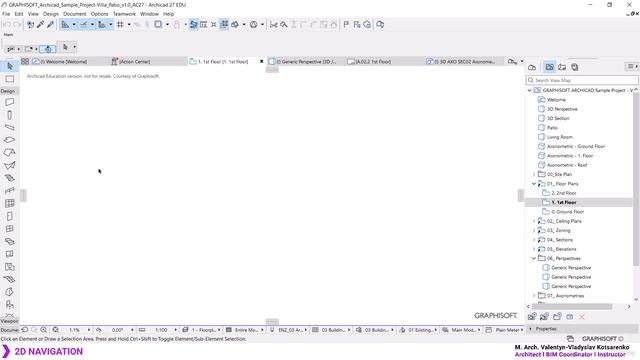This screenshot has height=360, width=640.
Task: Open the Project Map icon in Navigator
Action: (x=532, y=67)
